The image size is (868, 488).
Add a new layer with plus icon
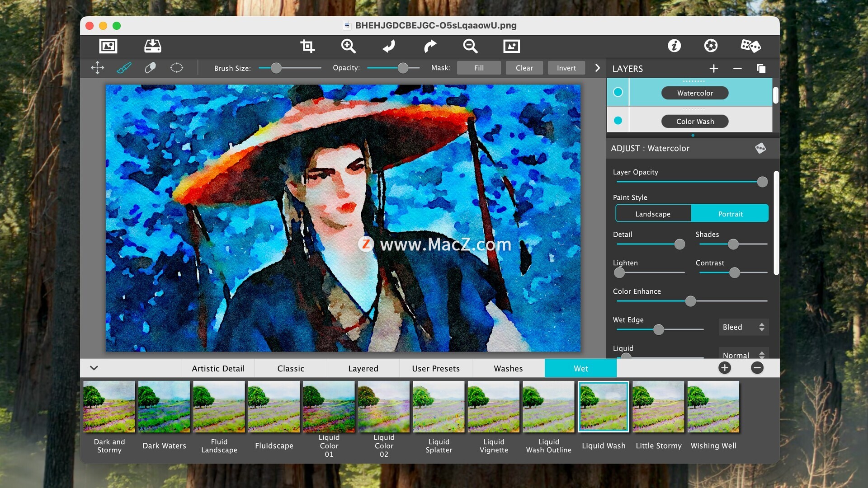point(713,68)
